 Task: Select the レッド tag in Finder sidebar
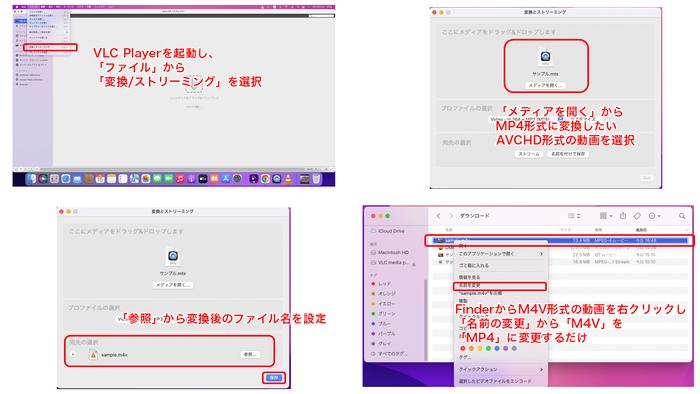click(x=381, y=284)
